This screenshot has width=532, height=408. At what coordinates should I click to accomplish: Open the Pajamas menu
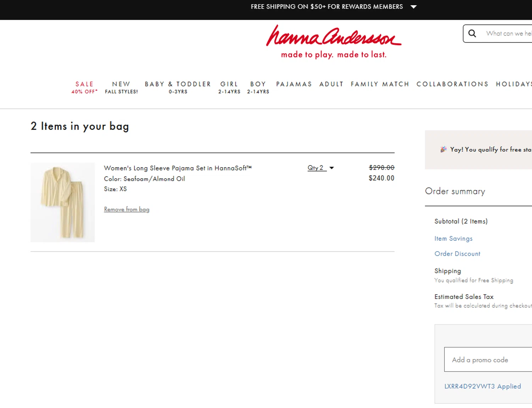tap(294, 84)
